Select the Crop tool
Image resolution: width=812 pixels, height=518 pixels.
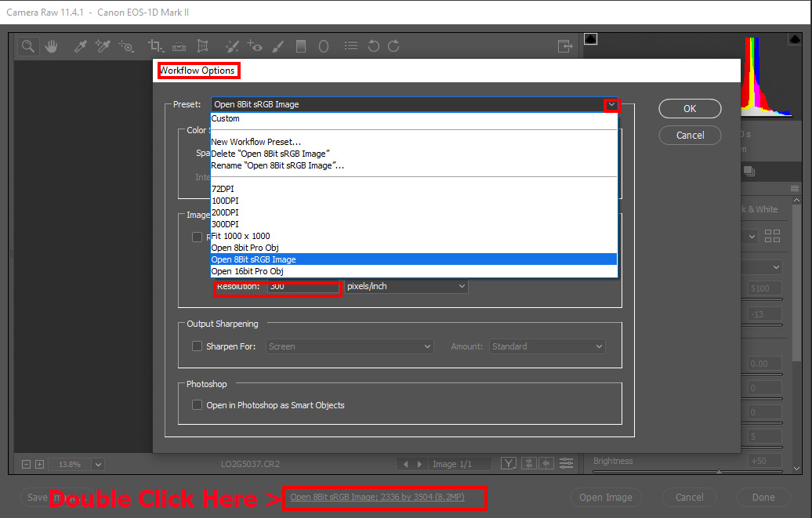[156, 45]
